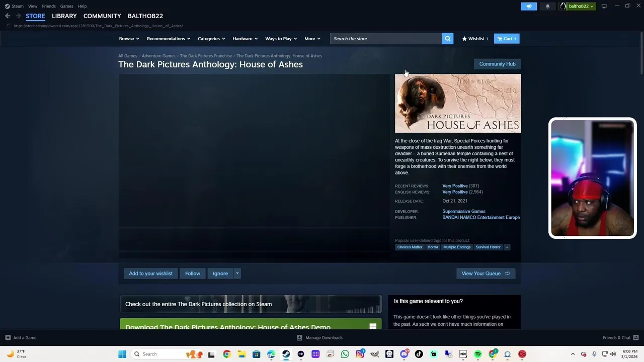Expand the Categories dropdown
The width and height of the screenshot is (644, 362).
click(211, 39)
